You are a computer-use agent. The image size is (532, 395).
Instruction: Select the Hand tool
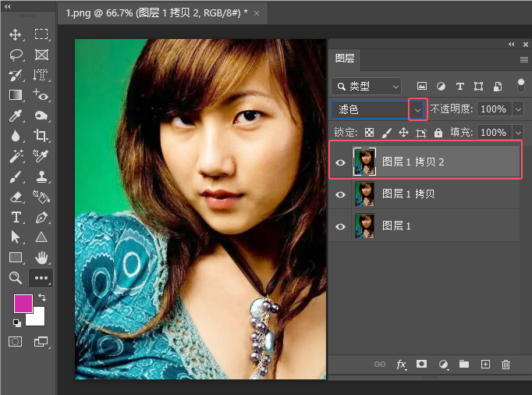[x=41, y=258]
